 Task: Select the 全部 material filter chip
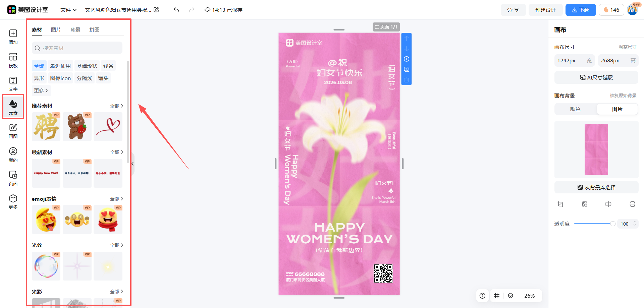tap(39, 66)
